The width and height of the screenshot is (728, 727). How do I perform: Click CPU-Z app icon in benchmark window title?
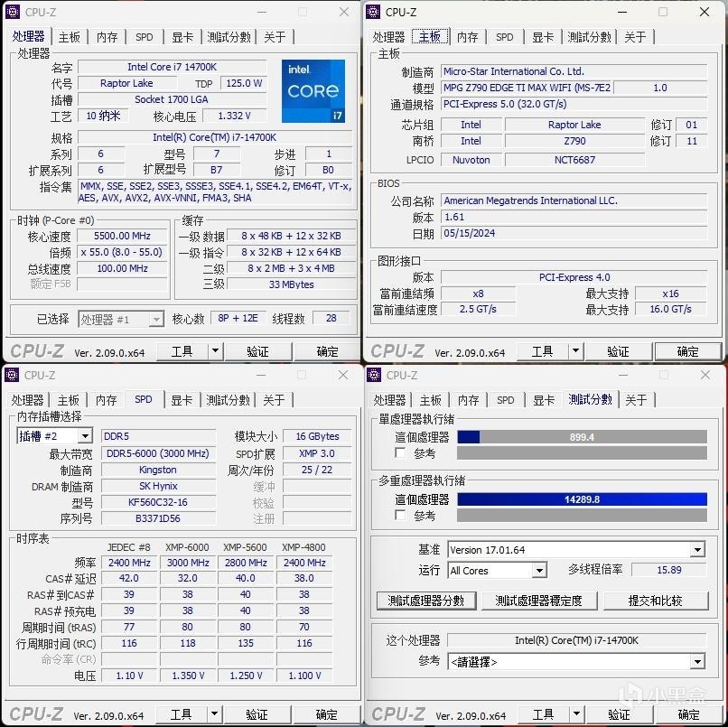[374, 375]
